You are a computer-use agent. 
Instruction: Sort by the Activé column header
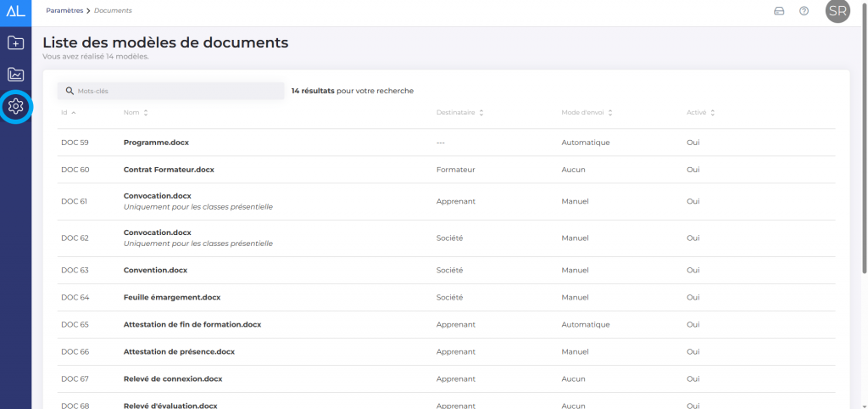700,112
